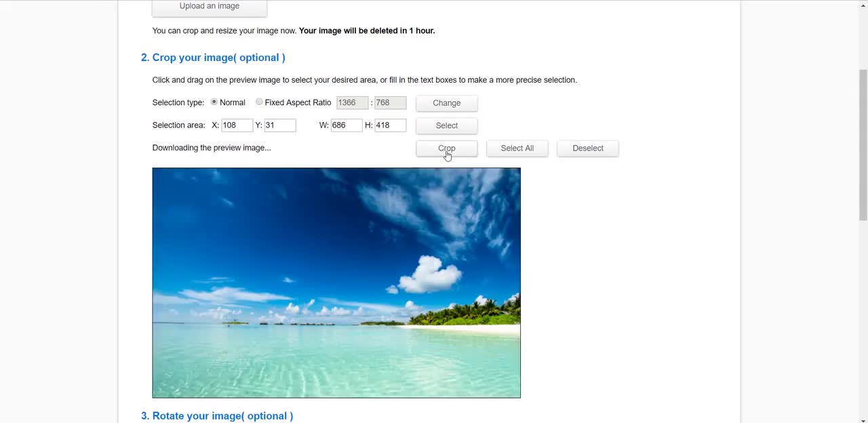The width and height of the screenshot is (868, 423).
Task: Click the H height input field
Action: (x=391, y=125)
